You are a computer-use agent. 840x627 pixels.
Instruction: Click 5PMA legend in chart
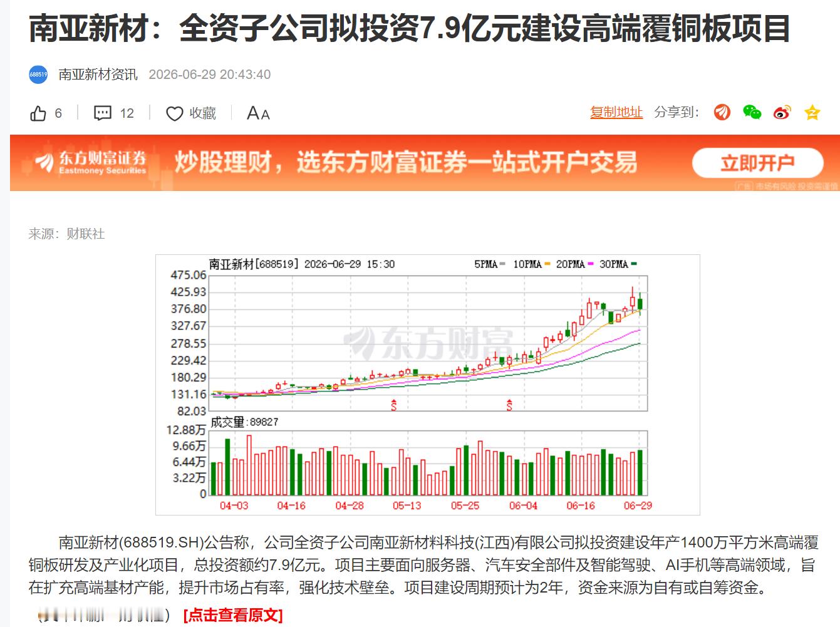pyautogui.click(x=490, y=264)
